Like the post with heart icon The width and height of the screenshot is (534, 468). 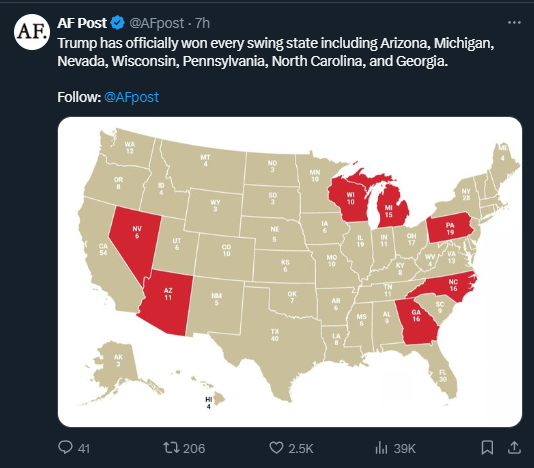click(x=276, y=448)
